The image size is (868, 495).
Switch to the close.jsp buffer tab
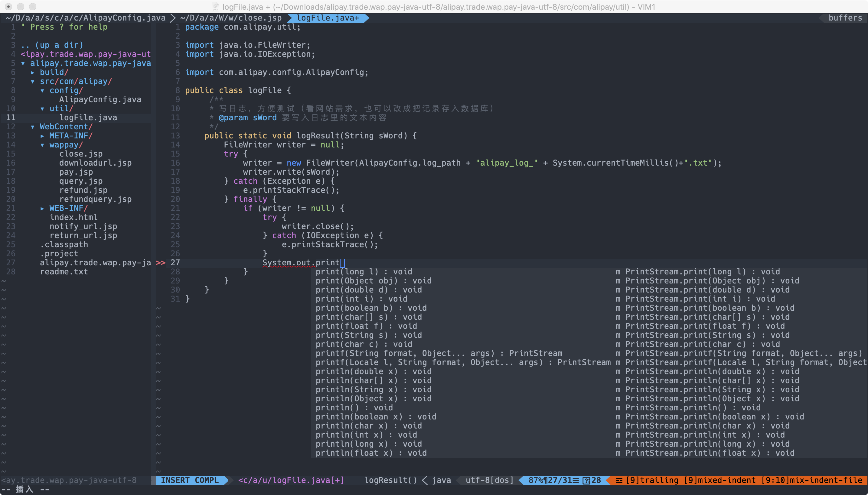pos(231,18)
